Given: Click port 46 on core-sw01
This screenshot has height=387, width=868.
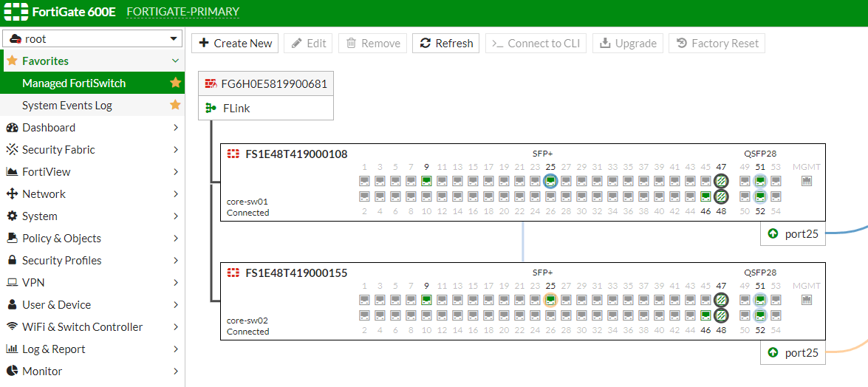Looking at the screenshot, I should 705,196.
